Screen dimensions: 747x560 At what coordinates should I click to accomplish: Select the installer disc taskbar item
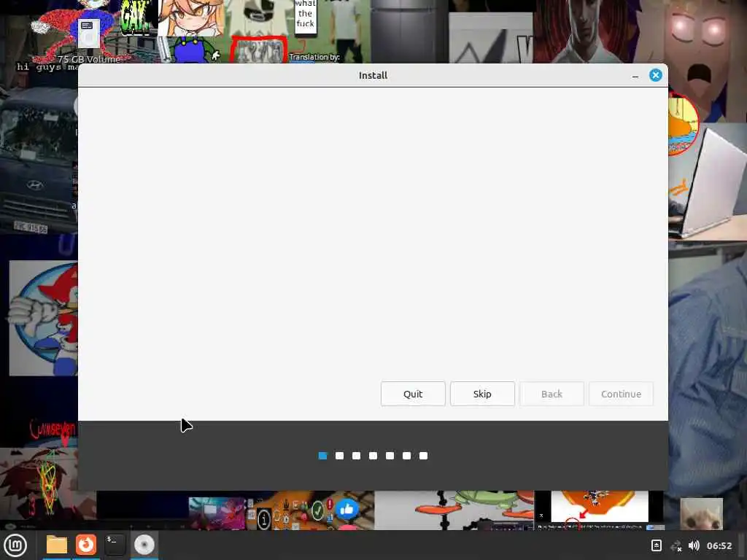click(x=144, y=545)
